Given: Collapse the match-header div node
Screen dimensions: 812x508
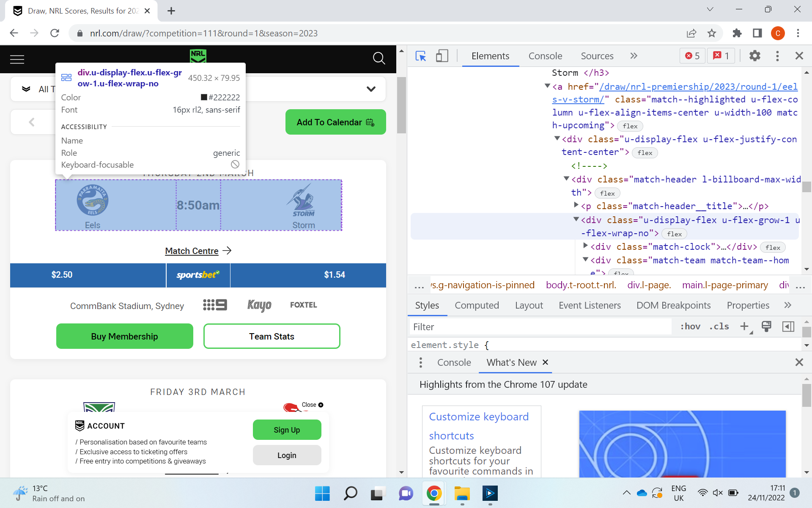Looking at the screenshot, I should (566, 179).
